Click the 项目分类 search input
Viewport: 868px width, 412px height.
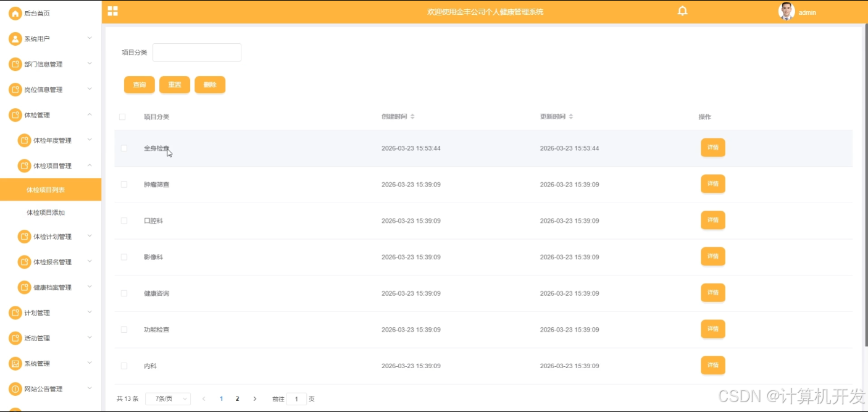coord(197,53)
